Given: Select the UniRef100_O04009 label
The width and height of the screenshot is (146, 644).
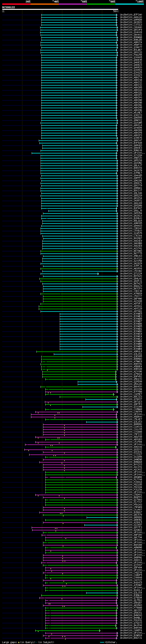Looking at the screenshot, I should [131, 32].
